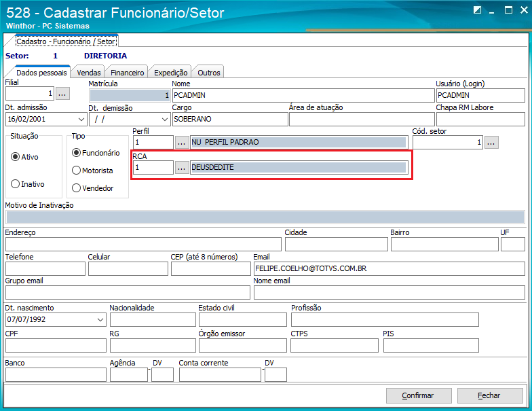Open Cód. setor lookup ellipsis button

point(491,143)
